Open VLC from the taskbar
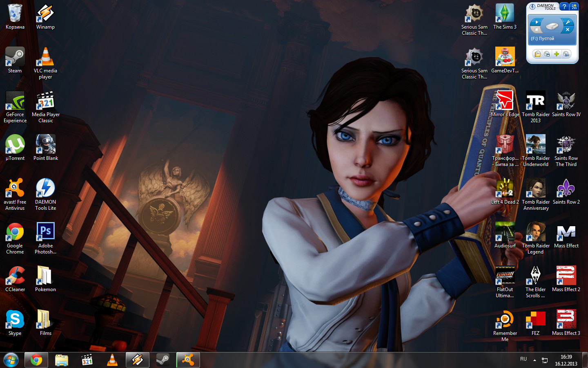 [x=112, y=360]
